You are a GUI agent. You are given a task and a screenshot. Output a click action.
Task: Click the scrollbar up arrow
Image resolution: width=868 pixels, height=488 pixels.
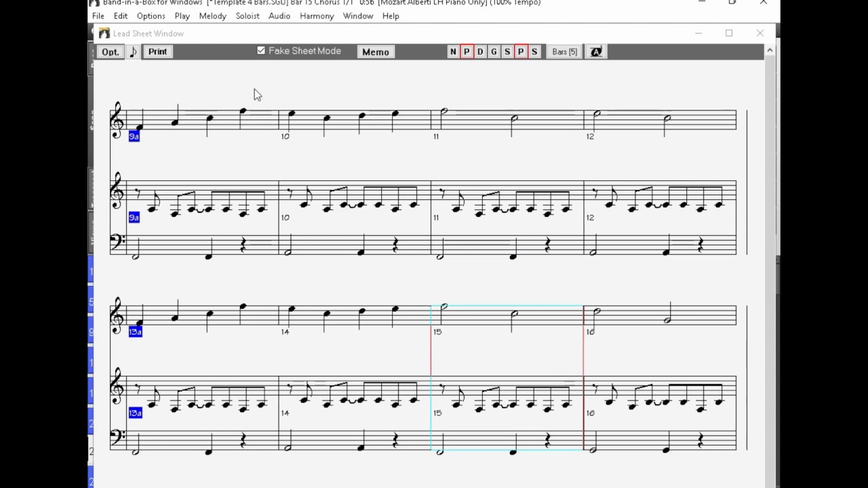770,50
